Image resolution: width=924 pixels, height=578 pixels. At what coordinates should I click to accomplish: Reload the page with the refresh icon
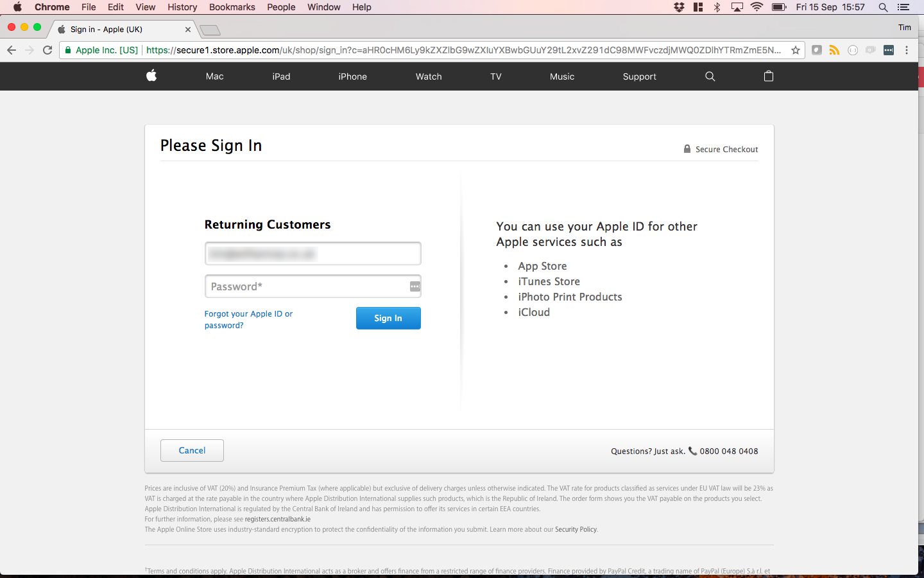(47, 50)
